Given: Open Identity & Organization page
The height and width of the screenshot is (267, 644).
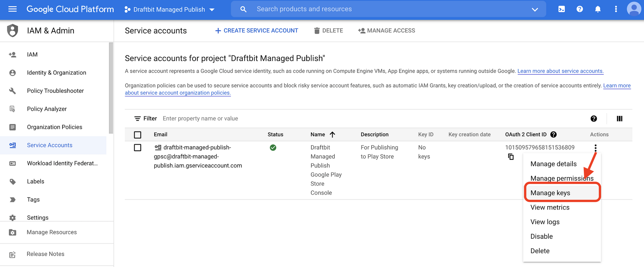Looking at the screenshot, I should point(56,73).
